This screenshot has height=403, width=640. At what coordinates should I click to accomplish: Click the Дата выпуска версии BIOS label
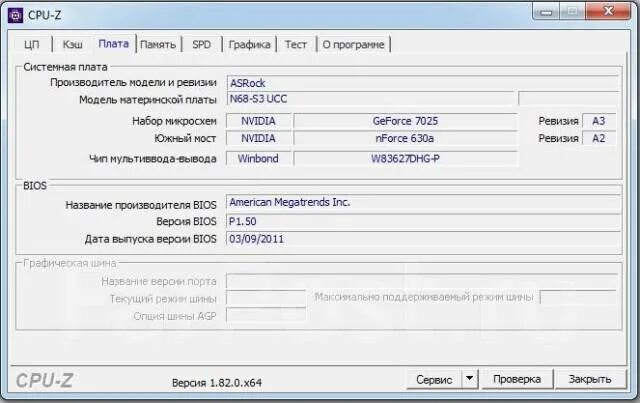[151, 239]
